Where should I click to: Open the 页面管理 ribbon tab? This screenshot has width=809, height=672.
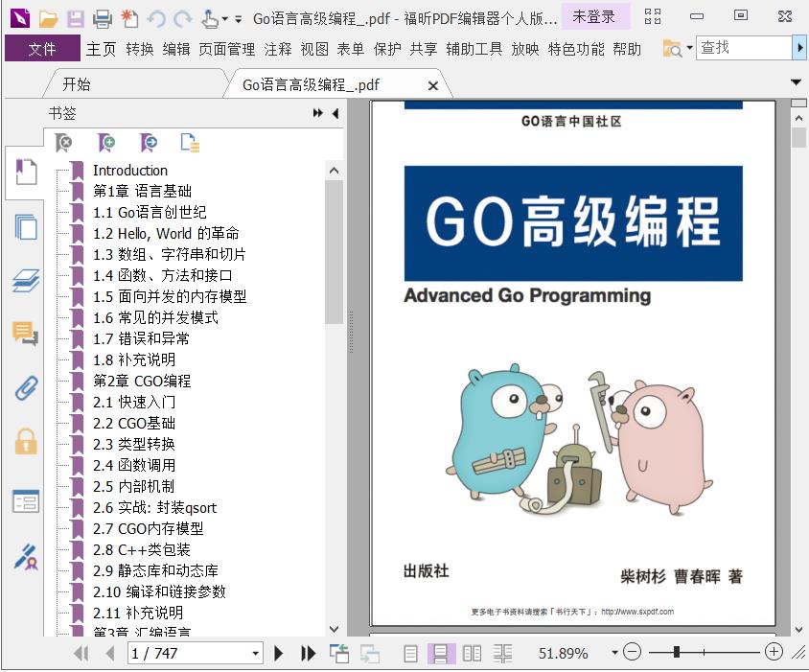coord(226,49)
